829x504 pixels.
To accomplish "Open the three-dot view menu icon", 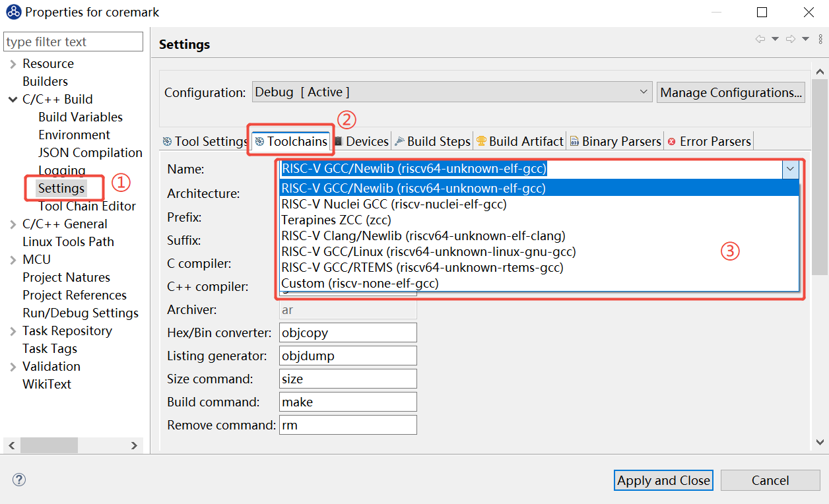I will [820, 40].
